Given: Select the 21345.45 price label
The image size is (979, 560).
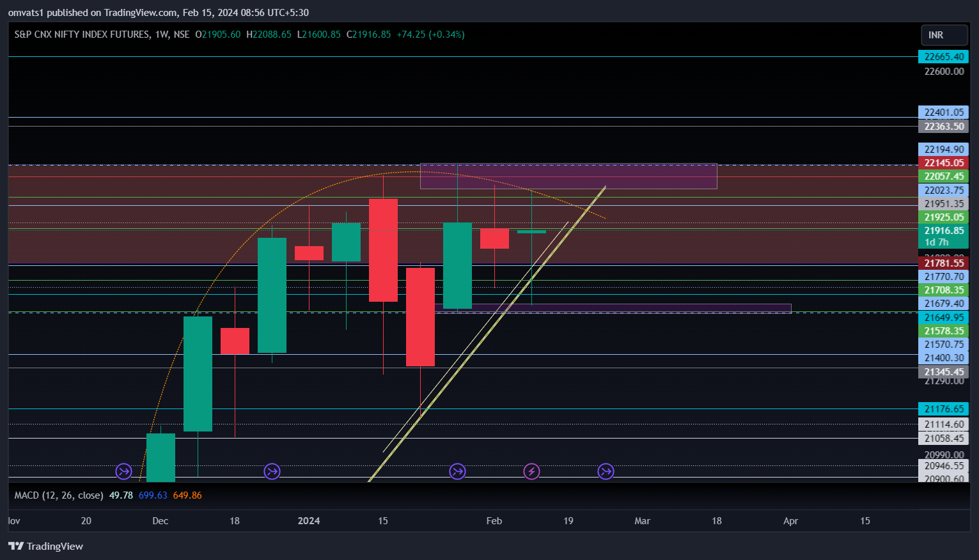Looking at the screenshot, I should 944,372.
